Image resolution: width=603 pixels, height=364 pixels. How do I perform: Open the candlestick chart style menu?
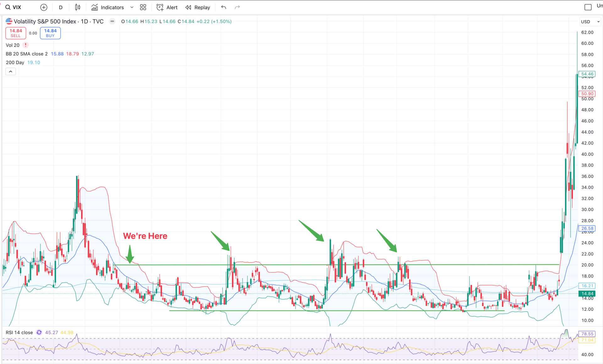click(78, 7)
